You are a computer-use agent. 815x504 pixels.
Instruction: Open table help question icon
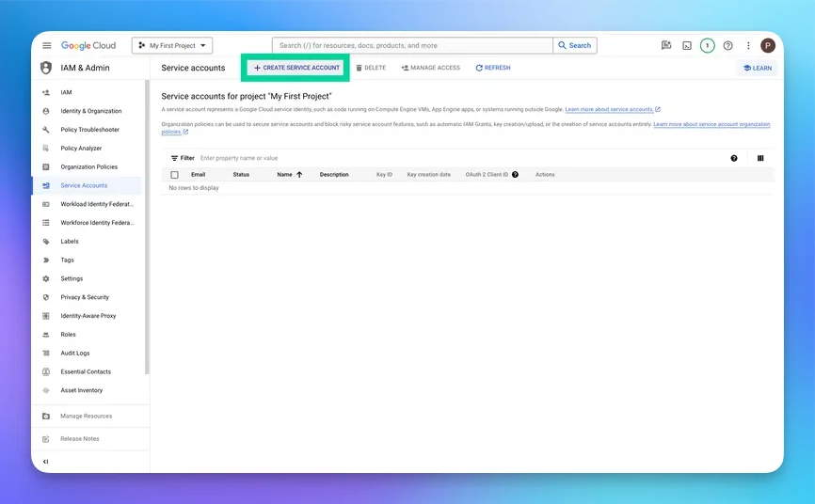point(734,159)
